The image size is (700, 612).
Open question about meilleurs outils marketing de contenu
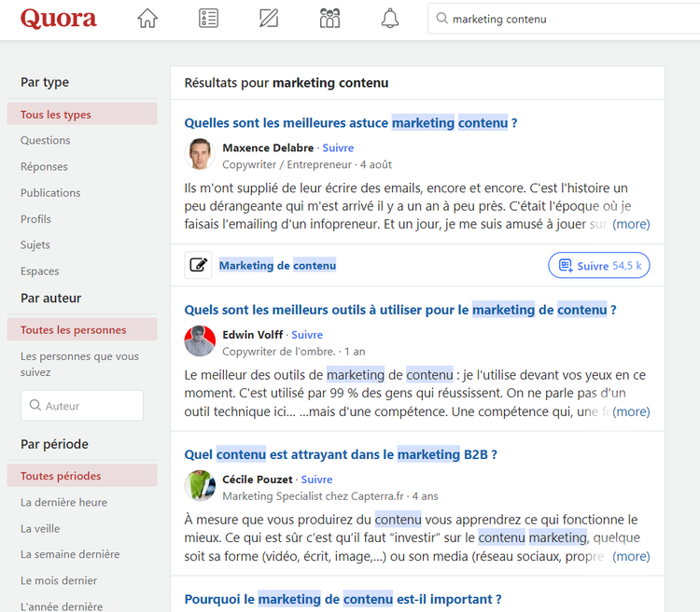(400, 310)
